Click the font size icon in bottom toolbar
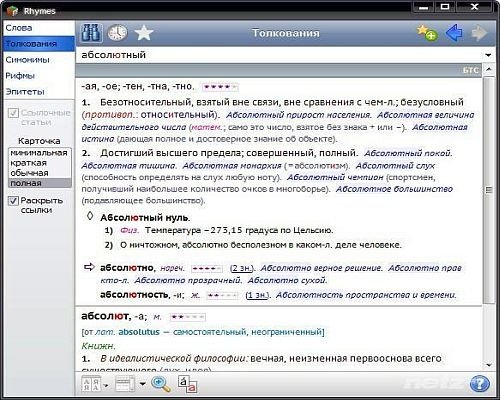 point(91,384)
